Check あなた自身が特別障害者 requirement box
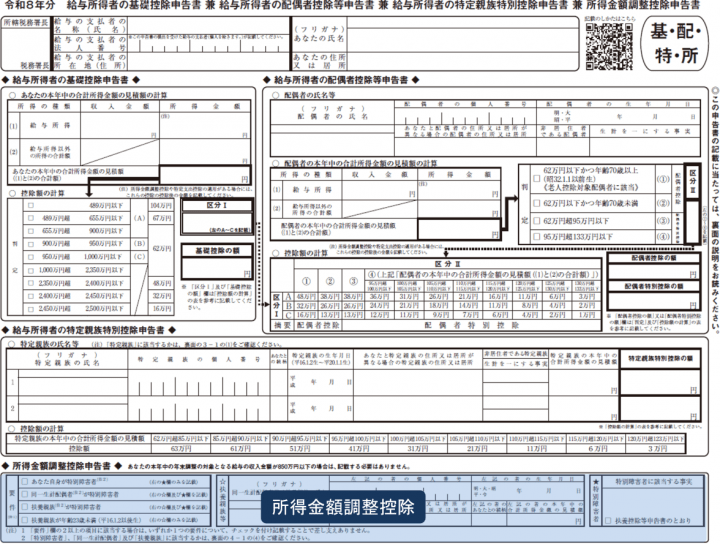 [x=25, y=482]
